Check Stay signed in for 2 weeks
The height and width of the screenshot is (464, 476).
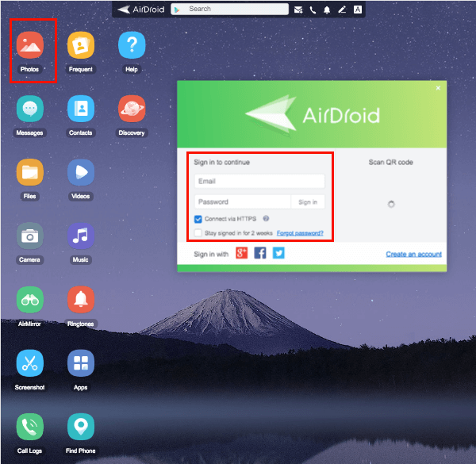pyautogui.click(x=198, y=232)
